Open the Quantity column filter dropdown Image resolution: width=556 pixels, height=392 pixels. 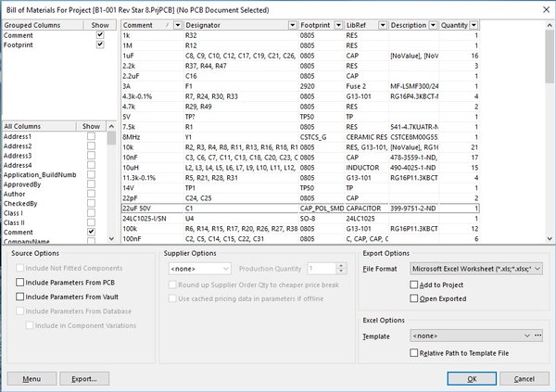coord(474,25)
